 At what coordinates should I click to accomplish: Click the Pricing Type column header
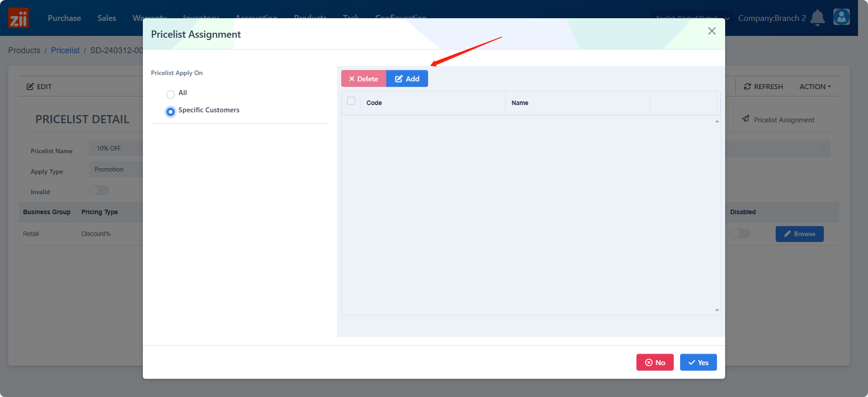[100, 212]
